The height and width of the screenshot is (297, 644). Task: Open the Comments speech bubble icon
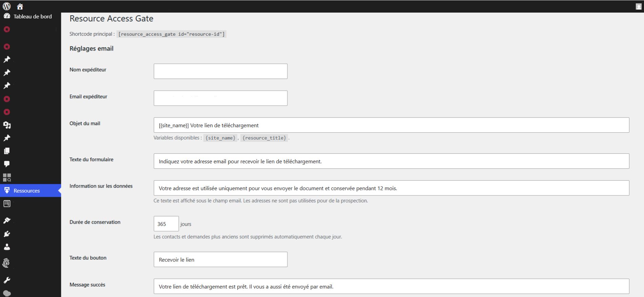coord(7,164)
